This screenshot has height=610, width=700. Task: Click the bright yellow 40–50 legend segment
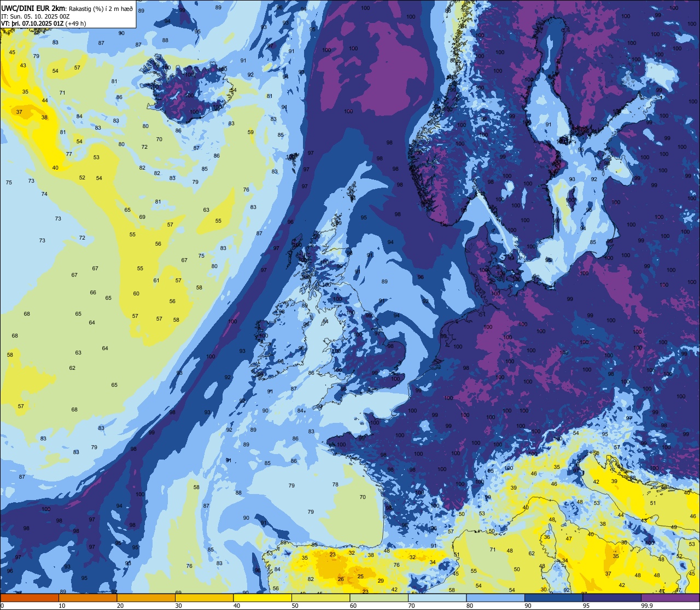pos(262,597)
